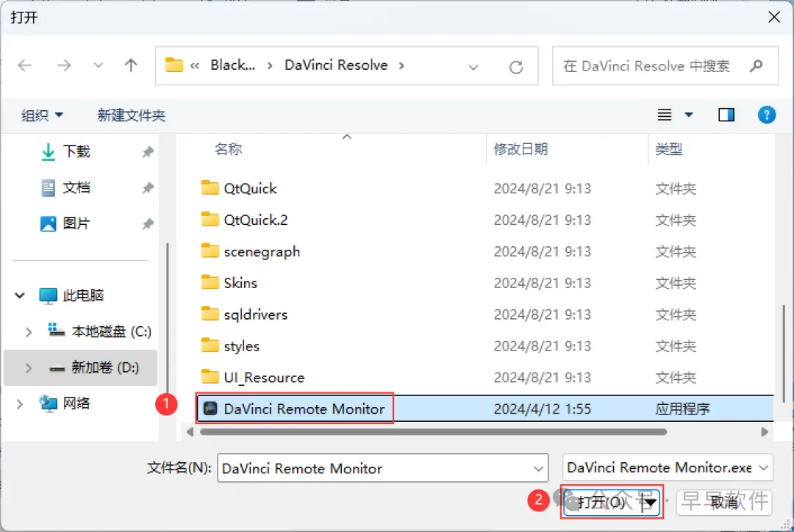This screenshot has width=794, height=532.
Task: Open view options dropdown arrow
Action: coord(689,115)
